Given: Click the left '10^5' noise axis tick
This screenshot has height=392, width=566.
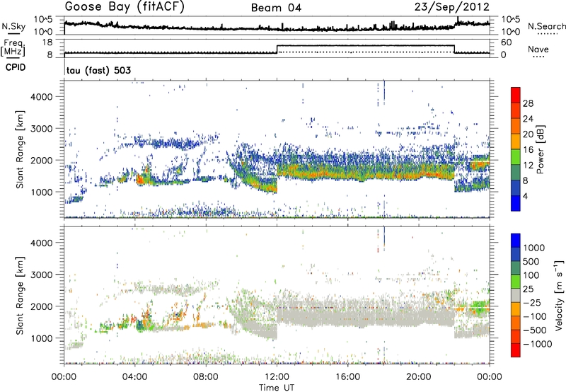Looking at the screenshot, I should (x=43, y=20).
